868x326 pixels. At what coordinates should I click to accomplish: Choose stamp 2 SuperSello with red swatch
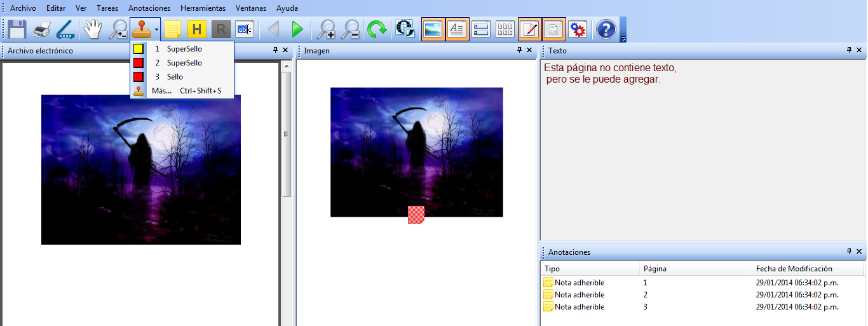coord(182,62)
